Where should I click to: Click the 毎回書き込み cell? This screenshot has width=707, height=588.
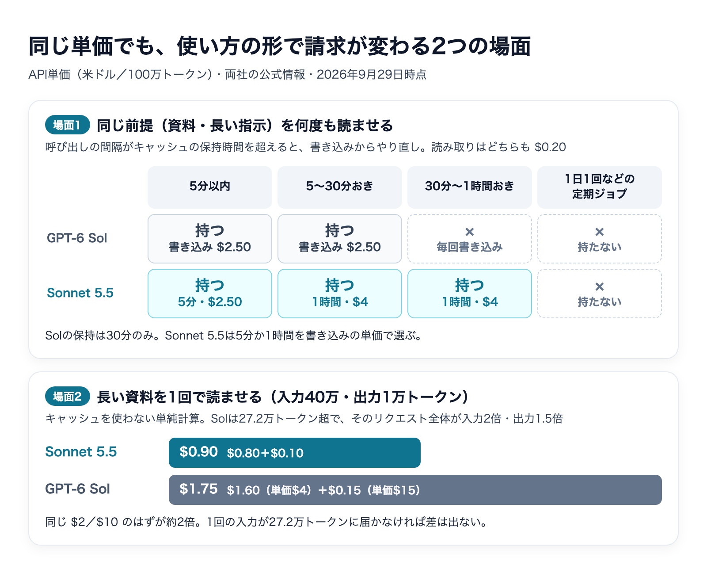point(470,239)
